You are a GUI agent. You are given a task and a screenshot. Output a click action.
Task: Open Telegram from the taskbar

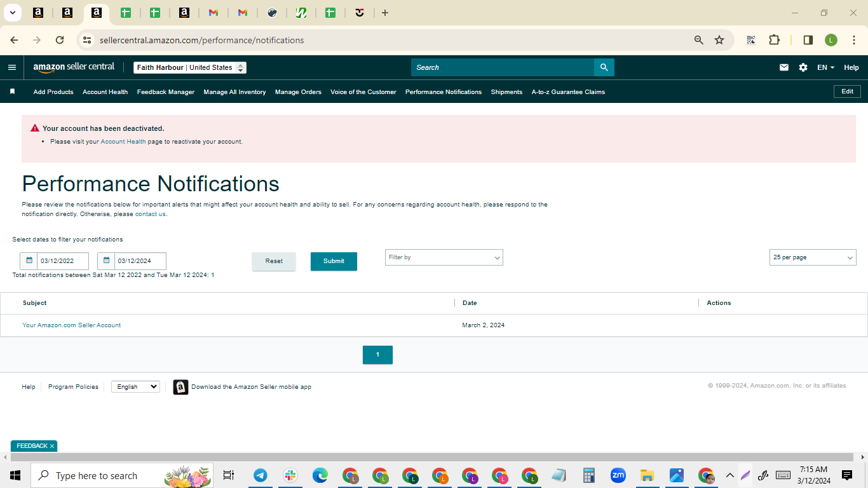tap(260, 475)
